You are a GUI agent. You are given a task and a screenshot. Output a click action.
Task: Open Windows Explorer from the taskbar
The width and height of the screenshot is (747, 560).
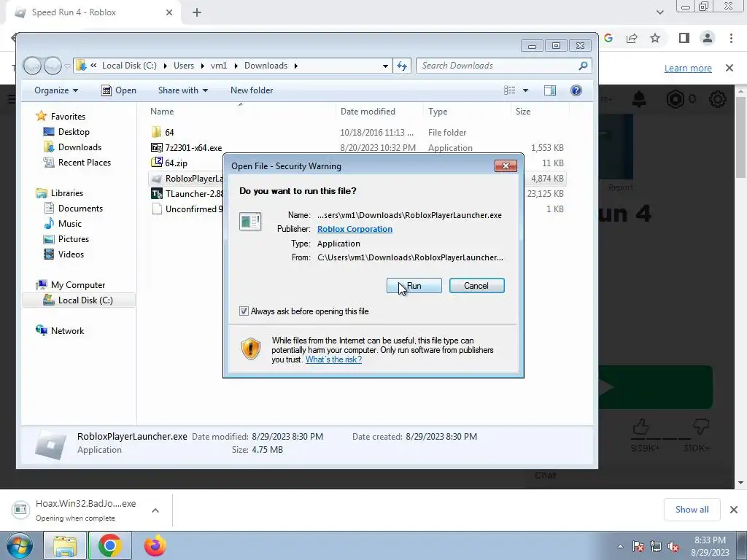65,545
